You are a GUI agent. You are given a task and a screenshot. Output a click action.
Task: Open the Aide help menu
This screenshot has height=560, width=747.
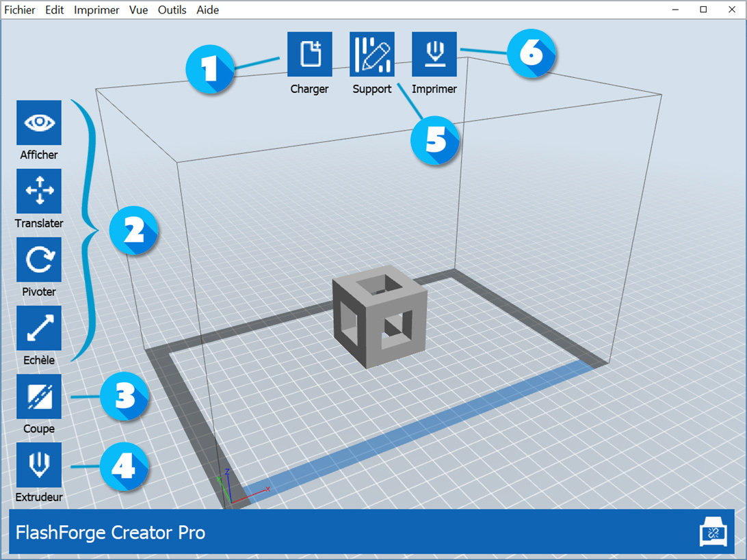[208, 10]
